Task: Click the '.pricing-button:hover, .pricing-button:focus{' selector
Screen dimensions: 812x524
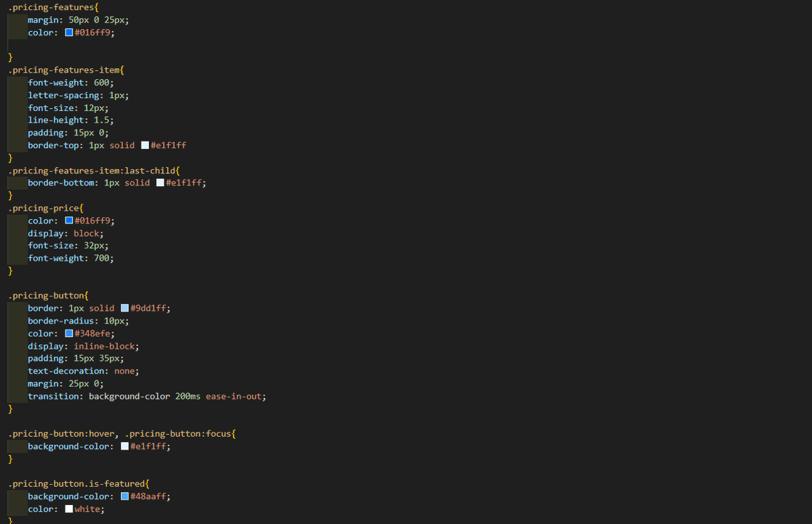Action: (122, 434)
